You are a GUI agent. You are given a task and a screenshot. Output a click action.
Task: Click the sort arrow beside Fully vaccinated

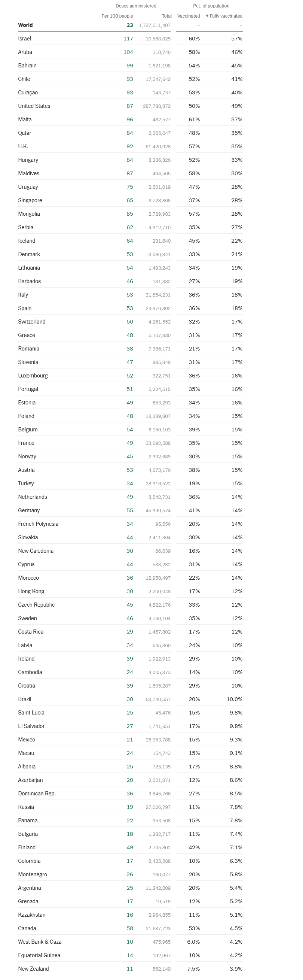coord(207,16)
